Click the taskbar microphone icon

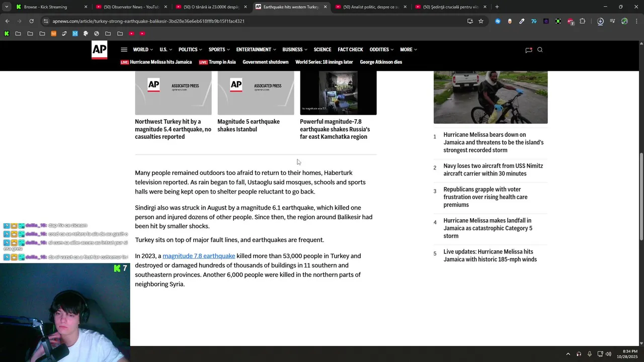[590, 354]
